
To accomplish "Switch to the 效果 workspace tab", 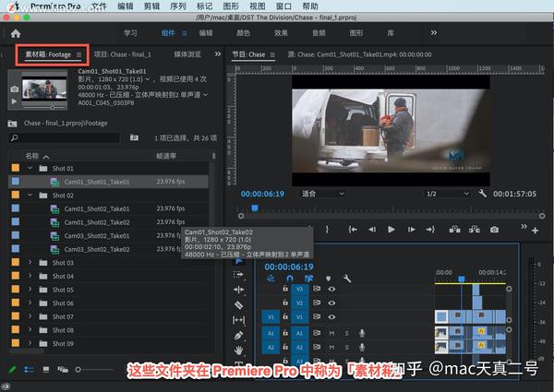I will pos(281,33).
